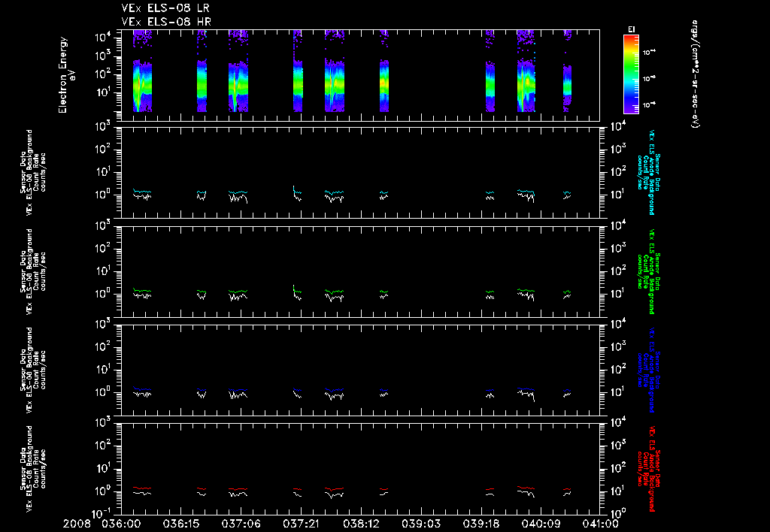Click the "037:06" time tick label
This screenshot has width=770, height=532.
pos(241,524)
